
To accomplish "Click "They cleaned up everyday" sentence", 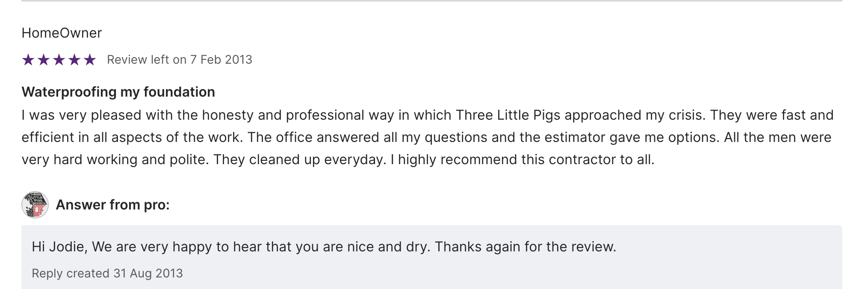I will point(299,159).
